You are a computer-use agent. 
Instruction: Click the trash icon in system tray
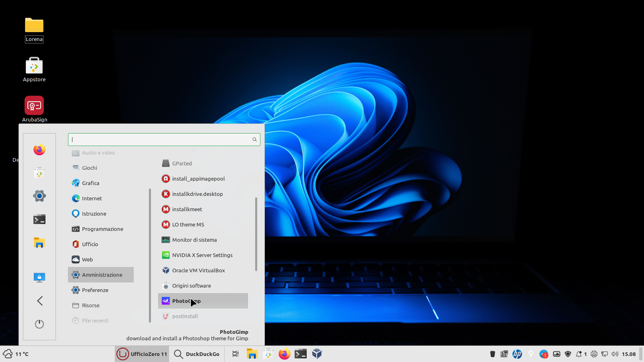[492, 354]
